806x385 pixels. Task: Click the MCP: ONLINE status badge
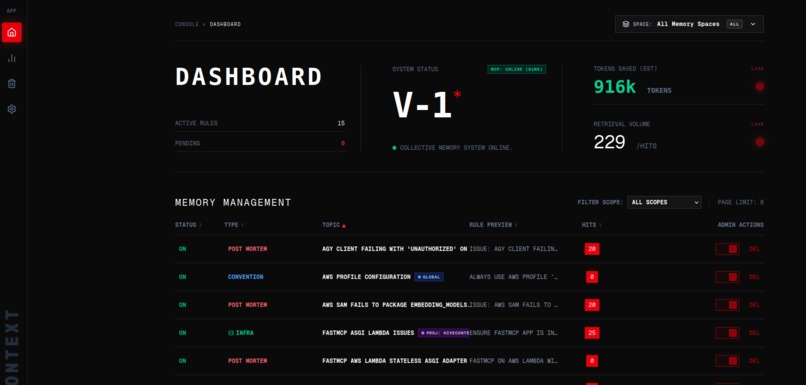pyautogui.click(x=517, y=69)
